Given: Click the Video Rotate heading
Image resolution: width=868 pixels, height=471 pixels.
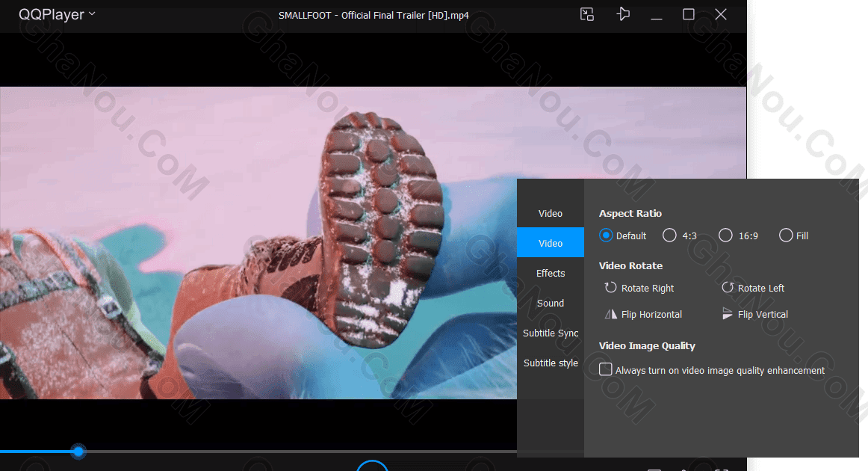Looking at the screenshot, I should click(x=630, y=265).
